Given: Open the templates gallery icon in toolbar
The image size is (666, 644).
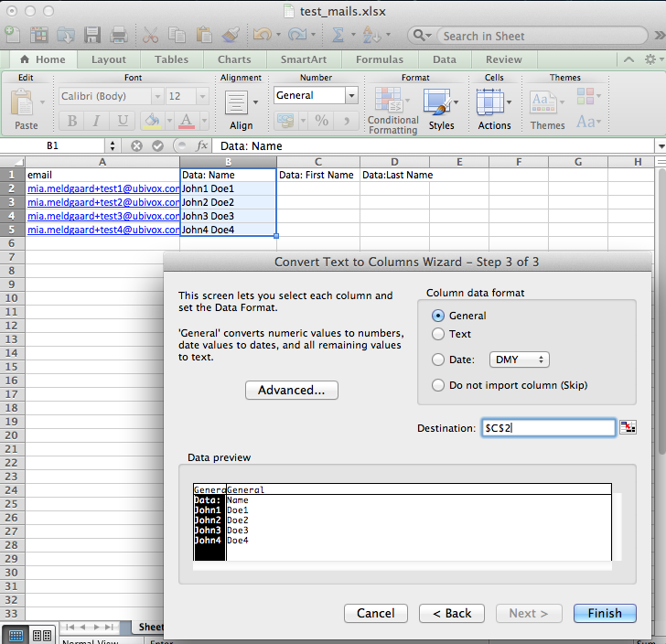Looking at the screenshot, I should pyautogui.click(x=39, y=36).
